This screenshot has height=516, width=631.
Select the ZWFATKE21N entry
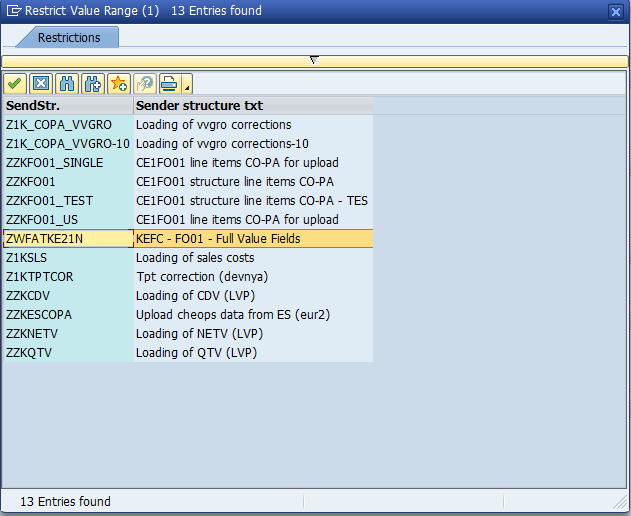point(67,239)
